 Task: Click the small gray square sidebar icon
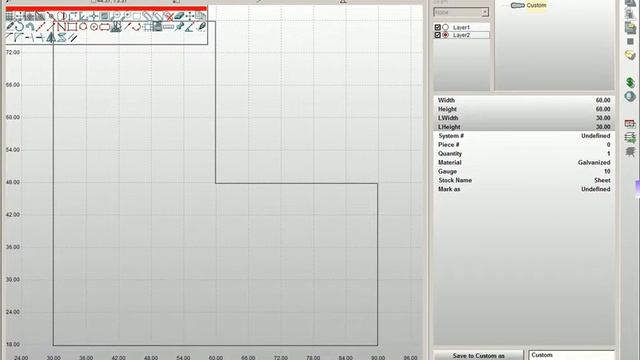click(x=630, y=42)
